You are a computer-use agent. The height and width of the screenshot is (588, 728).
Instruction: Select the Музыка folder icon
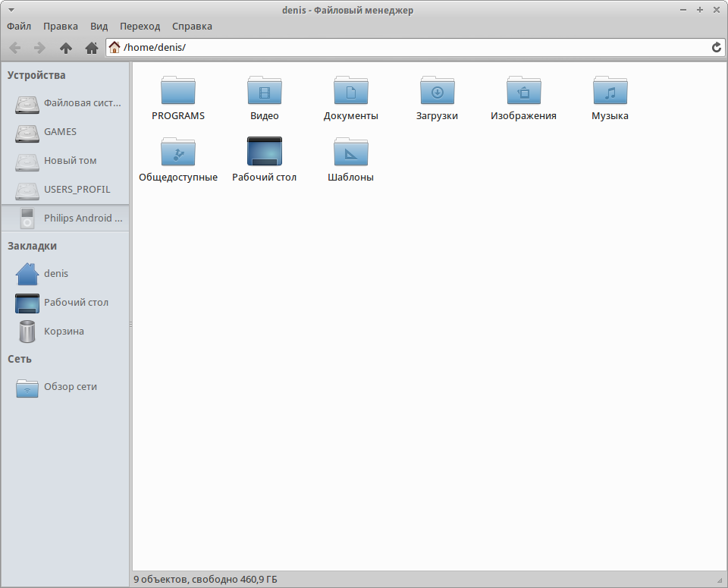(610, 92)
